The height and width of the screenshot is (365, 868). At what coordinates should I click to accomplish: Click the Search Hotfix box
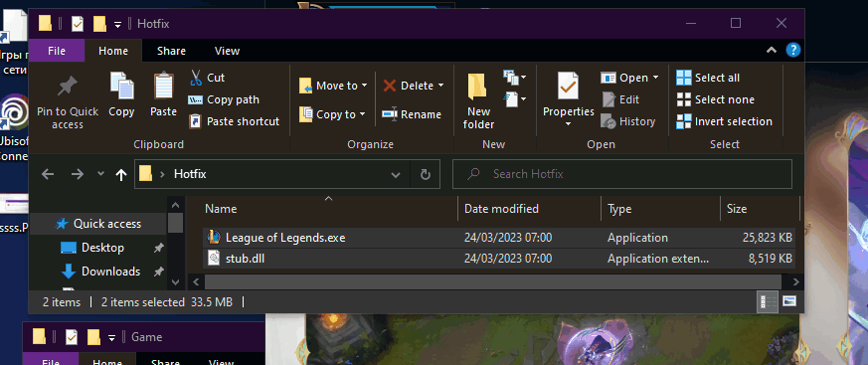pos(622,174)
